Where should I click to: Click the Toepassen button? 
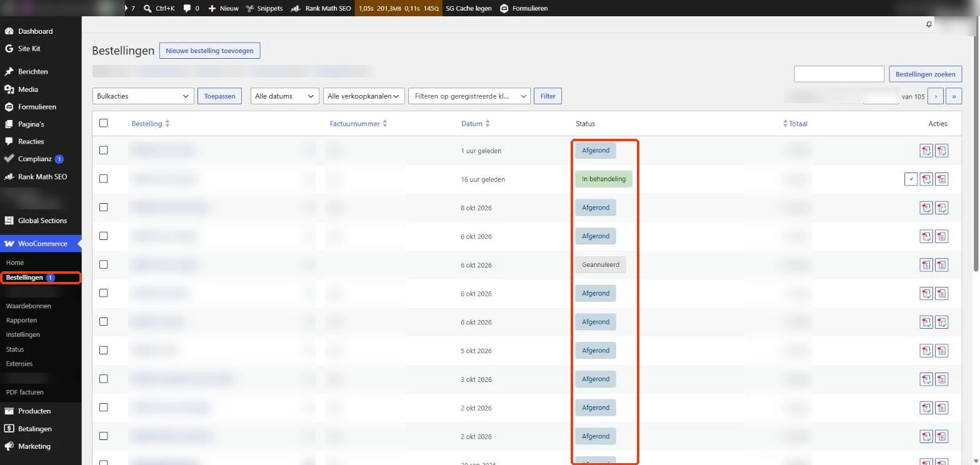(219, 96)
